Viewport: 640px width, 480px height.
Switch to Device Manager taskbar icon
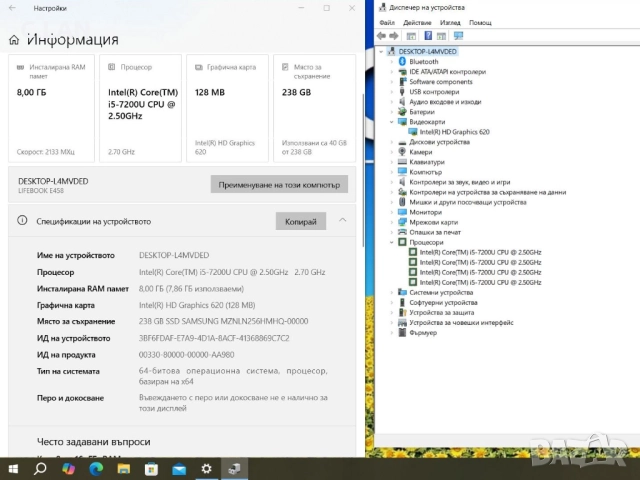click(234, 469)
